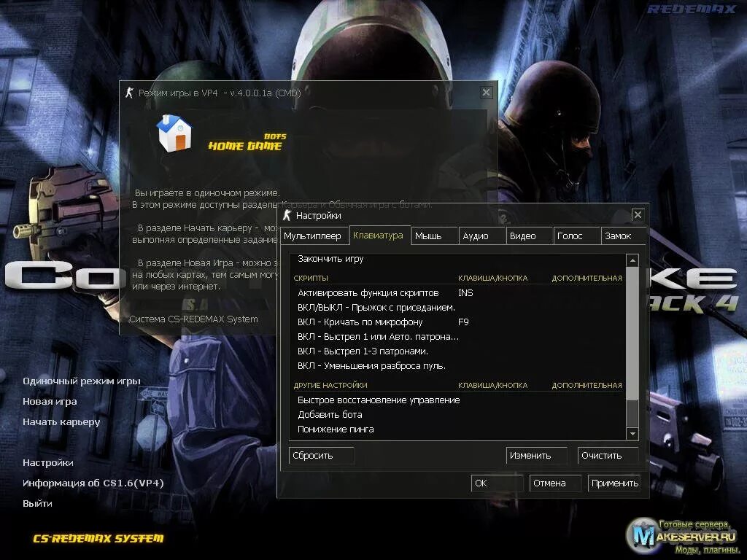This screenshot has height=560, width=747.
Task: Open the Аудио settings tab
Action: pyautogui.click(x=481, y=236)
